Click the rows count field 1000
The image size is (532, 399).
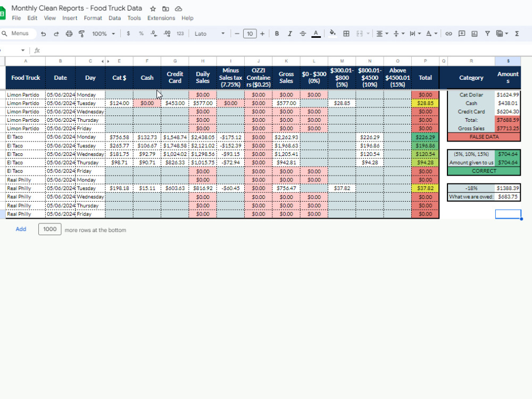[x=50, y=229]
